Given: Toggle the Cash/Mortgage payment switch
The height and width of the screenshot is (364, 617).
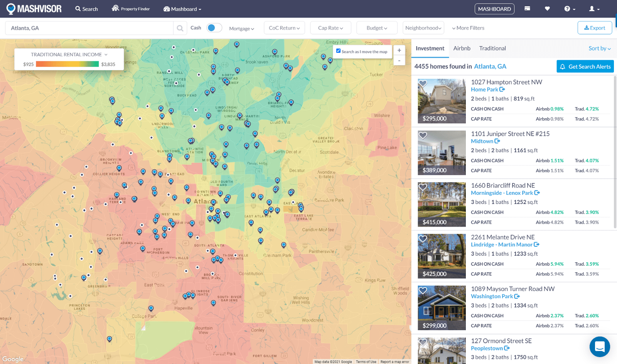Looking at the screenshot, I should pos(214,28).
